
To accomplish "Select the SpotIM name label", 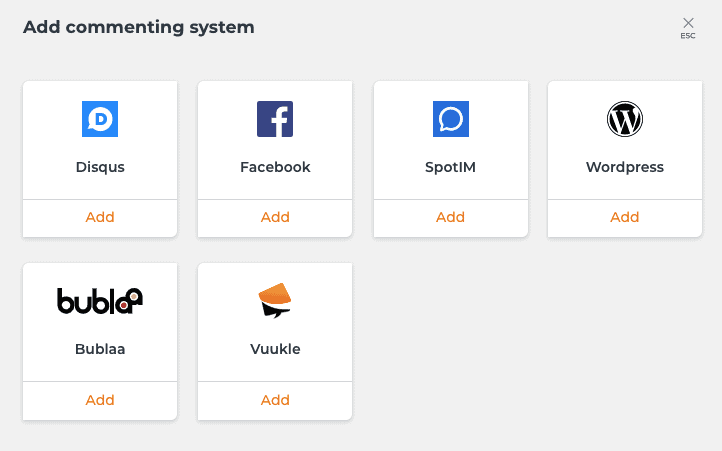I will coord(450,167).
